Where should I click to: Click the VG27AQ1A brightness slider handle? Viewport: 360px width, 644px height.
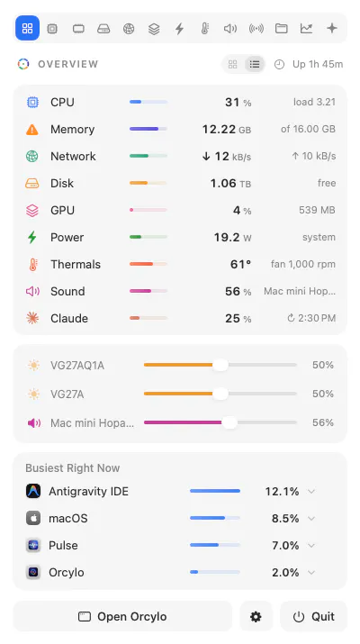(x=220, y=365)
